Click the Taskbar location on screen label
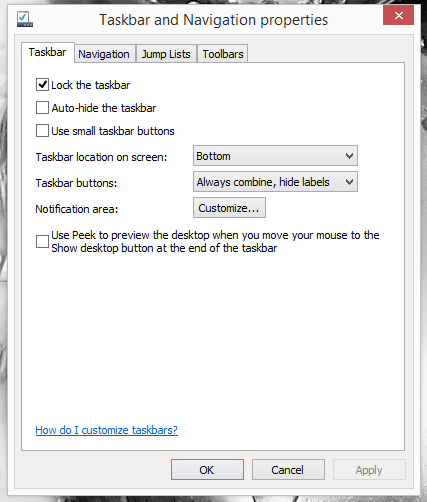 point(101,157)
